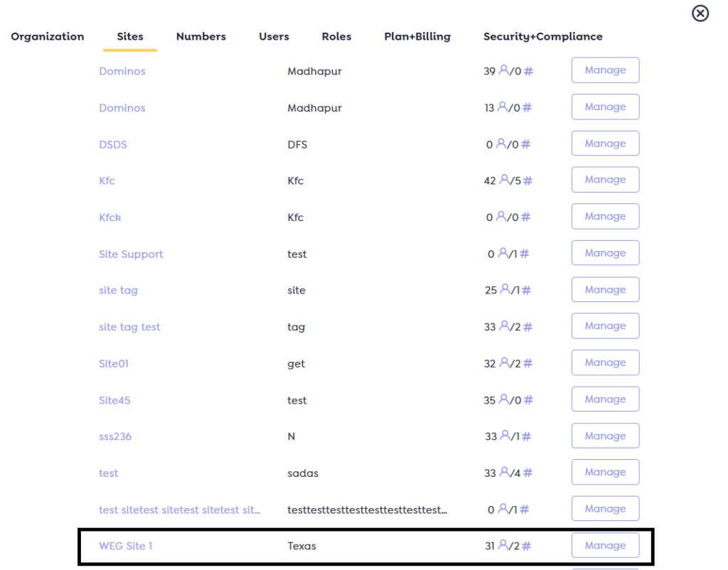Screen dimensions: 728x570
Task: Switch to the Numbers tab
Action: tap(200, 36)
